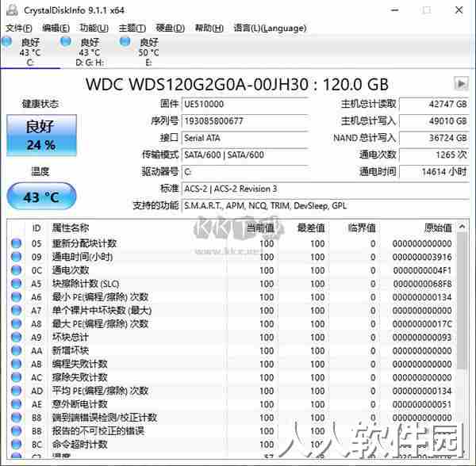Click the 传输模式 field SATA/600 | SATA/600

pos(245,155)
